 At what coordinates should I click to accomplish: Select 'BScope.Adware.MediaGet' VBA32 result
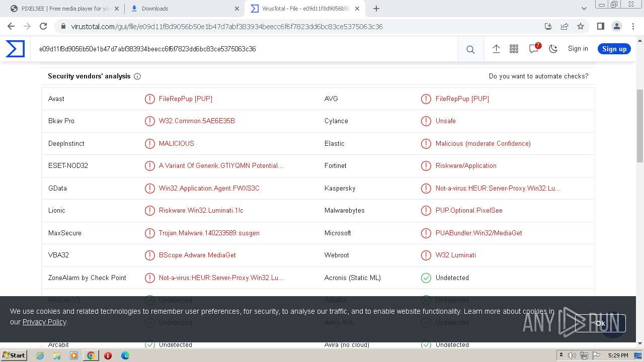(197, 255)
